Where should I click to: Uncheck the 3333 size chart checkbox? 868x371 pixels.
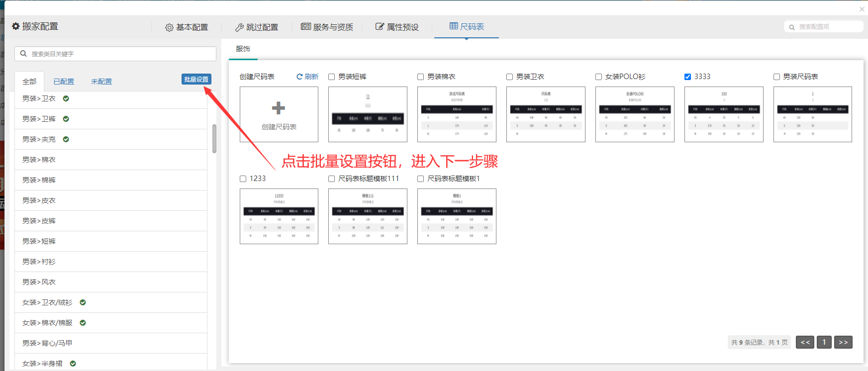687,77
